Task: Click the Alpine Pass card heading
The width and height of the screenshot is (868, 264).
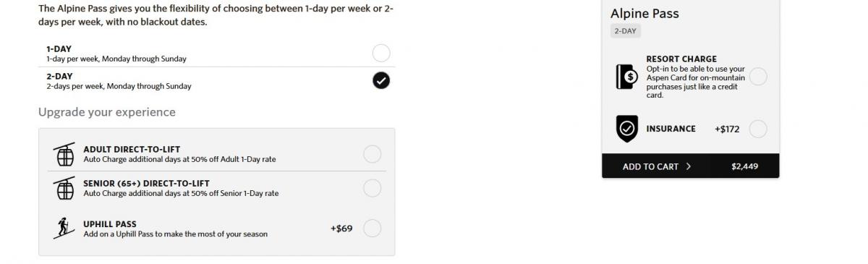Action: (644, 14)
